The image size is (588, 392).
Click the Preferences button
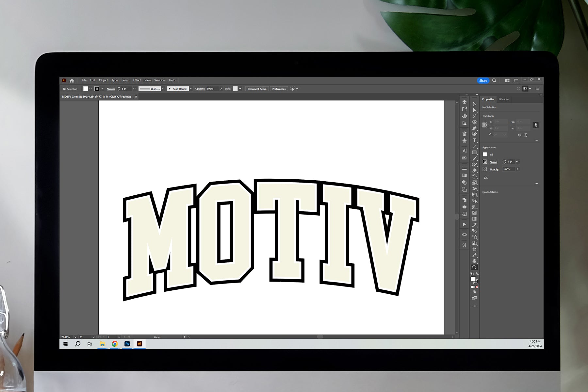[x=279, y=89]
